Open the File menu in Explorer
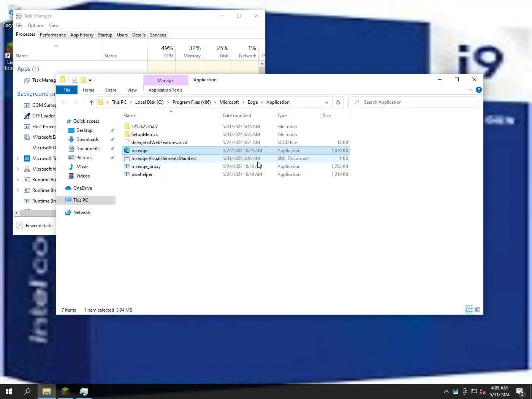The height and width of the screenshot is (399, 532). click(x=67, y=90)
